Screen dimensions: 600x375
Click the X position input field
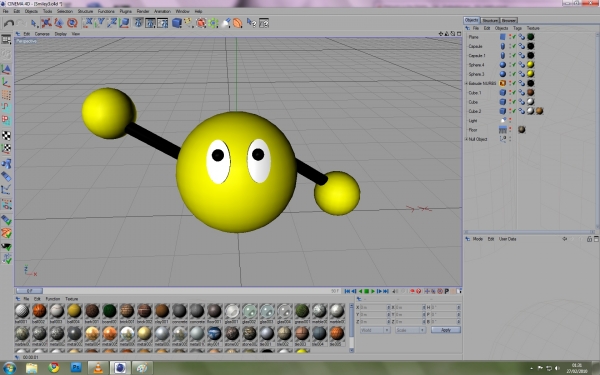pyautogui.click(x=374, y=307)
